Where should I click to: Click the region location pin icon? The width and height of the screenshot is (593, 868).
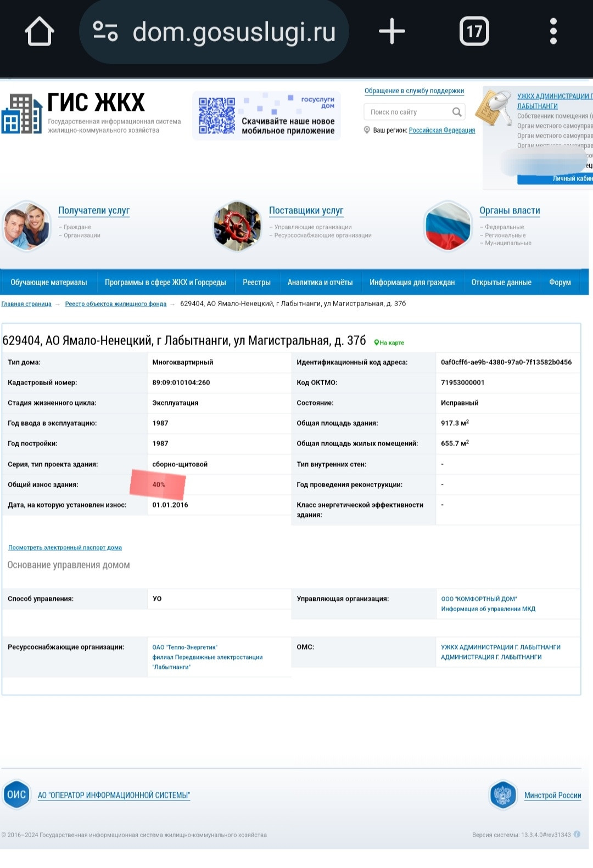click(x=367, y=130)
